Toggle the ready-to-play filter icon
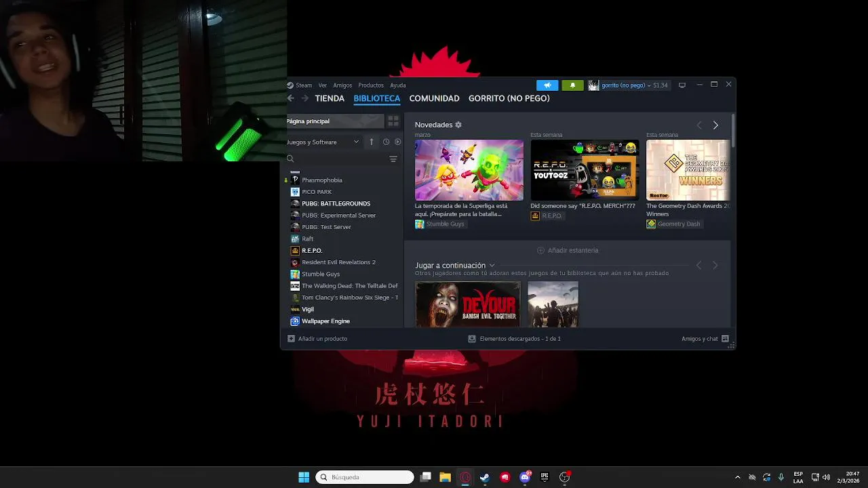The image size is (868, 488). 398,142
